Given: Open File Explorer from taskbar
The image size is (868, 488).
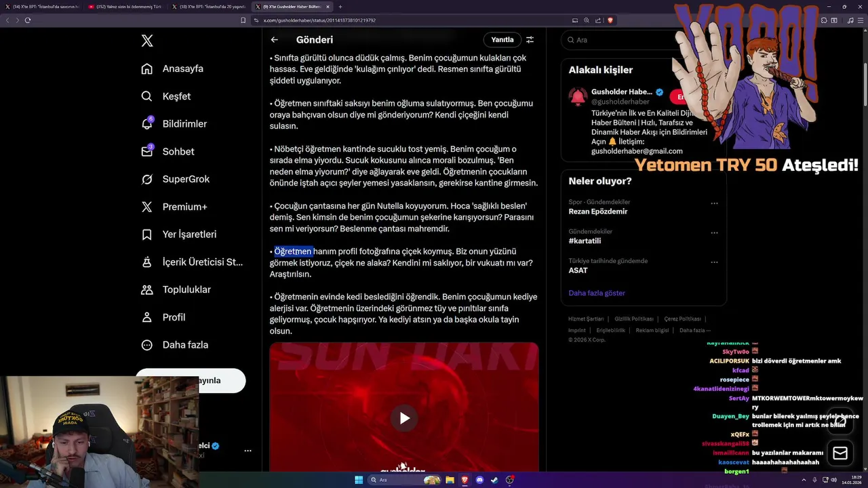Looking at the screenshot, I should point(450,480).
